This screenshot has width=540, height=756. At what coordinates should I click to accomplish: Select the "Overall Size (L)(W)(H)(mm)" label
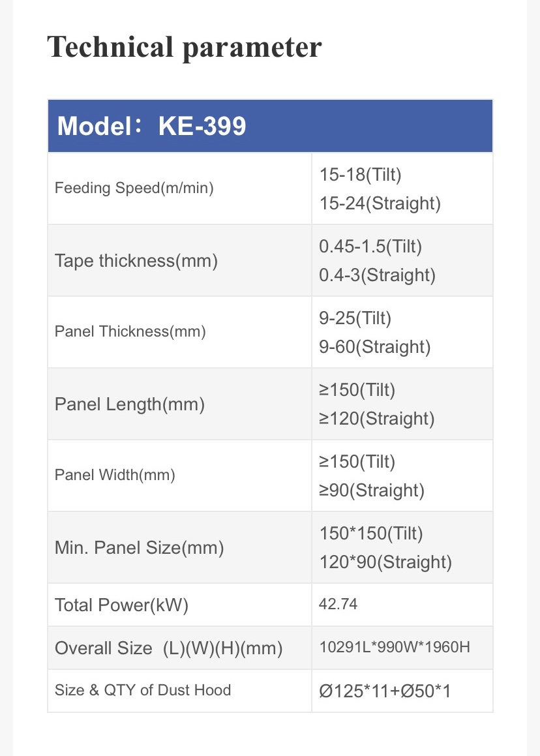point(168,648)
